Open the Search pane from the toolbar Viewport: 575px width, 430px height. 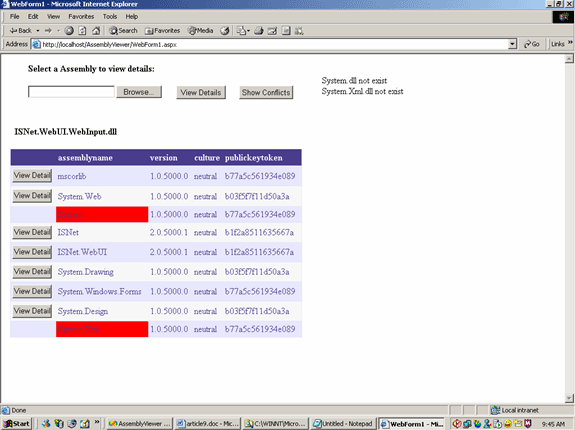(123, 31)
